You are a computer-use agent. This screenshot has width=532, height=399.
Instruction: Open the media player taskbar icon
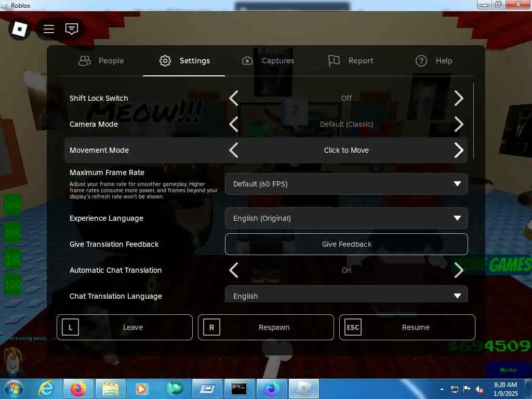141,389
